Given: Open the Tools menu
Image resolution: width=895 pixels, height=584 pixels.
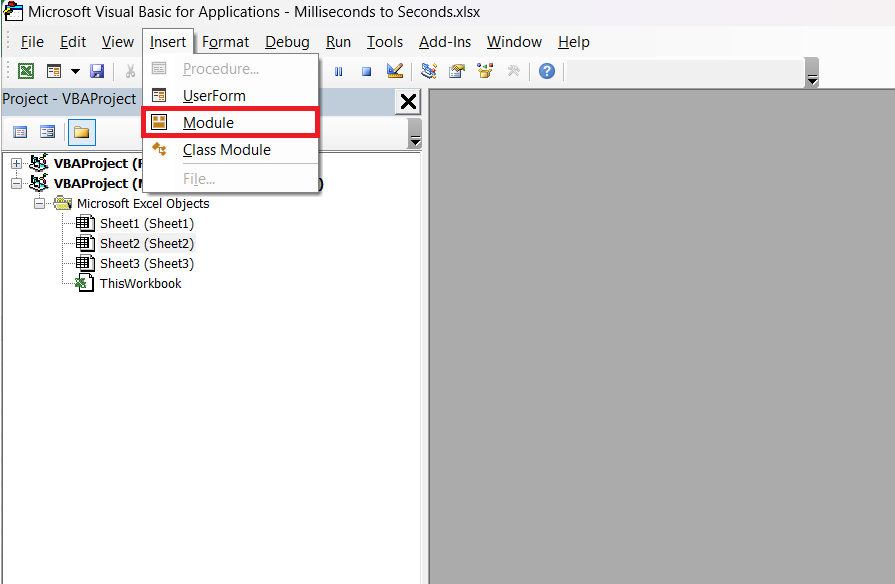Looking at the screenshot, I should pyautogui.click(x=385, y=42).
